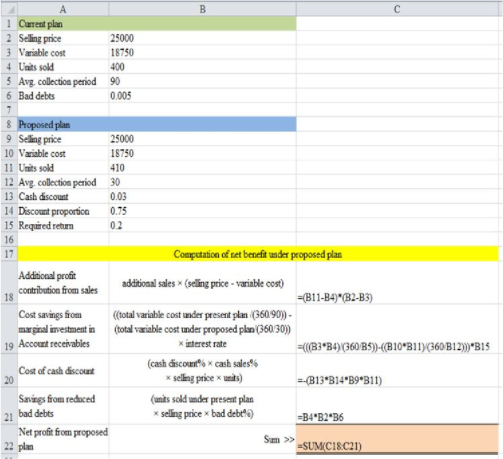Viewport: 503px width, 459px height.
Task: Click the select-all corner triangle
Action: pyautogui.click(x=9, y=9)
